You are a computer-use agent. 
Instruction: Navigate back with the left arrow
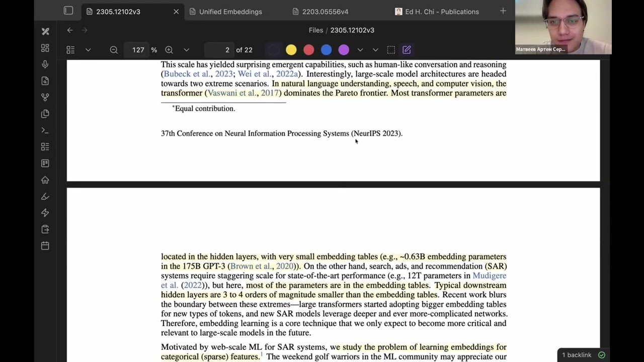point(70,30)
